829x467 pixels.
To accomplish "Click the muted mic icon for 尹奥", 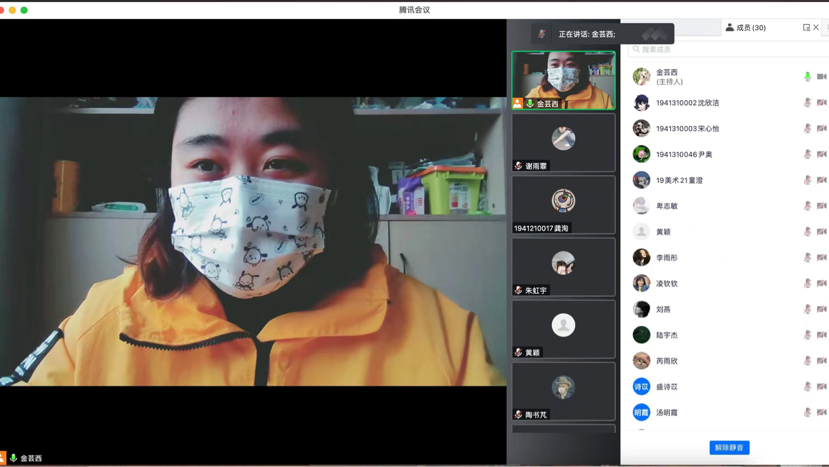I will [x=808, y=155].
